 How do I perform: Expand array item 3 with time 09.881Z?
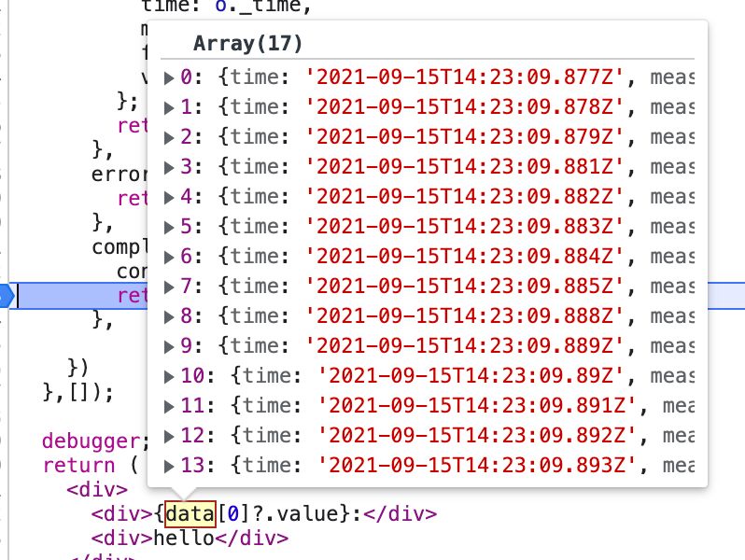point(169,167)
